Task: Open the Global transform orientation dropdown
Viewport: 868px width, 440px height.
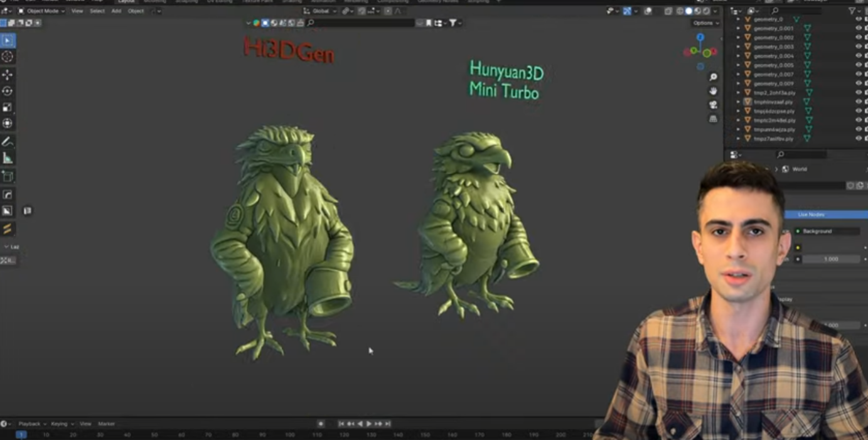Action: pos(320,11)
